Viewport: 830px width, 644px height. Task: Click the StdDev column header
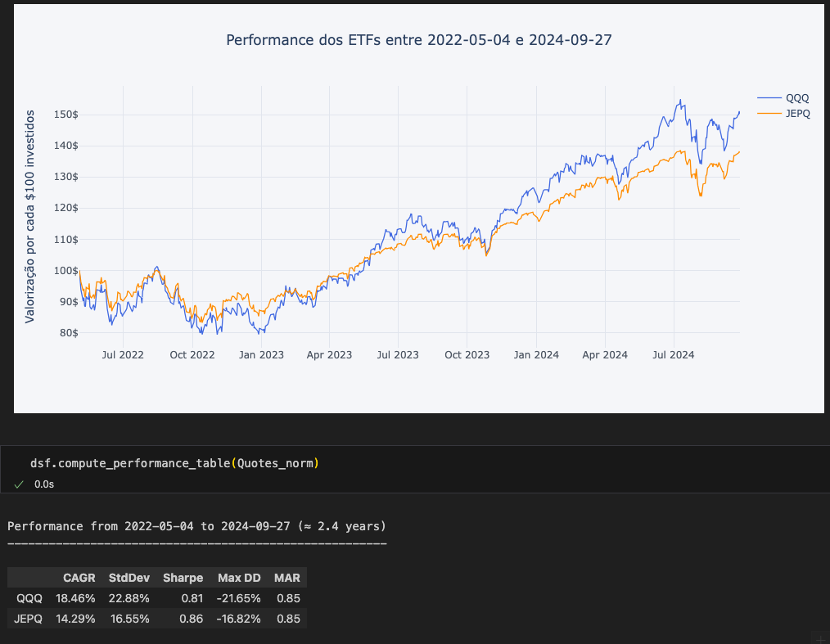pos(129,578)
